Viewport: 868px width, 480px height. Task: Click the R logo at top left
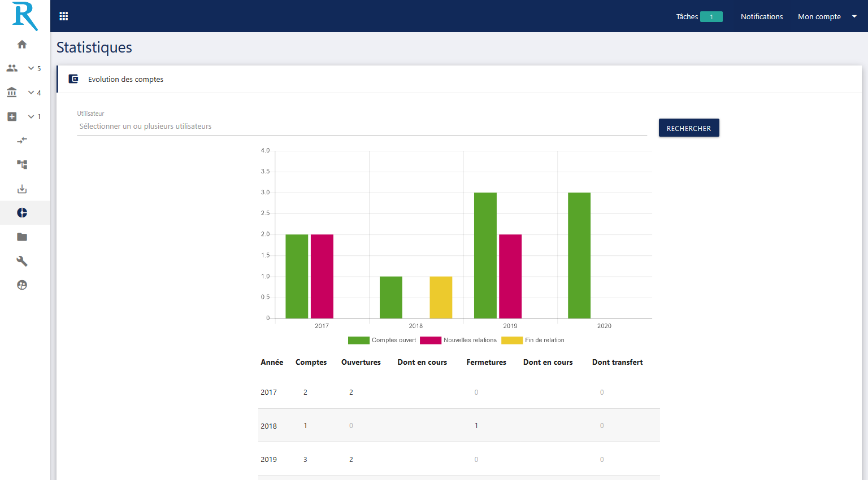[25, 16]
